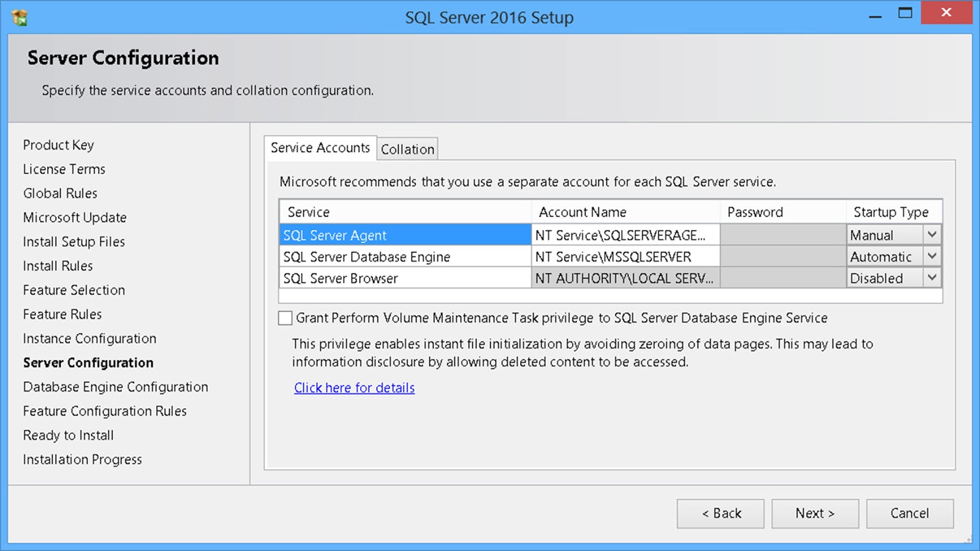Select the SQL Server Browser service row
The width and height of the screenshot is (980, 551).
click(x=405, y=278)
